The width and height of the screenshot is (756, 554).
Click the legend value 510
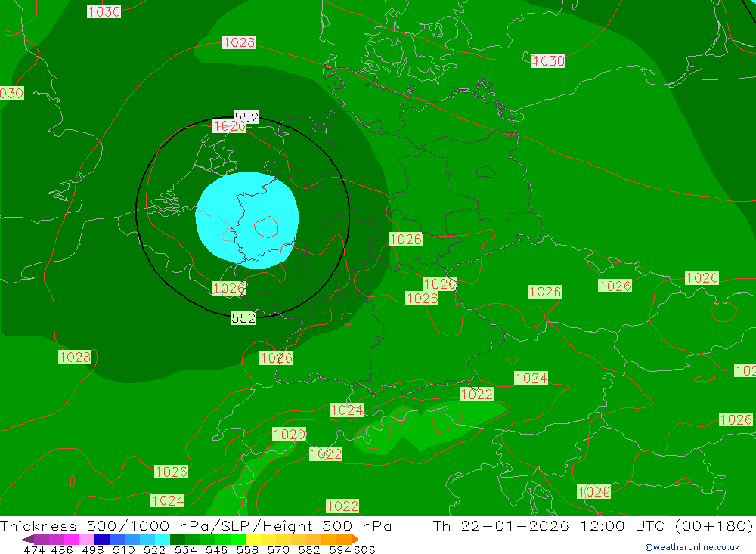(x=123, y=549)
